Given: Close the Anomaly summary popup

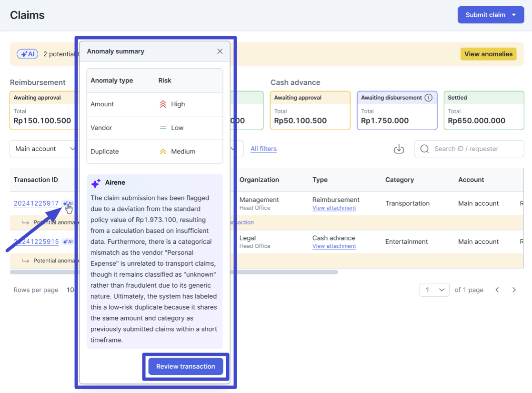Looking at the screenshot, I should point(220,51).
